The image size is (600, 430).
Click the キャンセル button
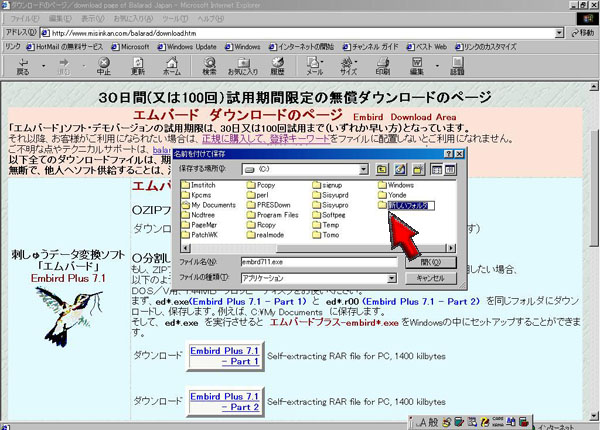tap(431, 278)
